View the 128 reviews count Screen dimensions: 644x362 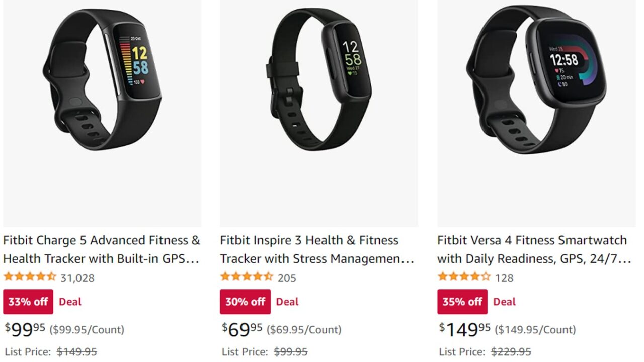pos(504,278)
